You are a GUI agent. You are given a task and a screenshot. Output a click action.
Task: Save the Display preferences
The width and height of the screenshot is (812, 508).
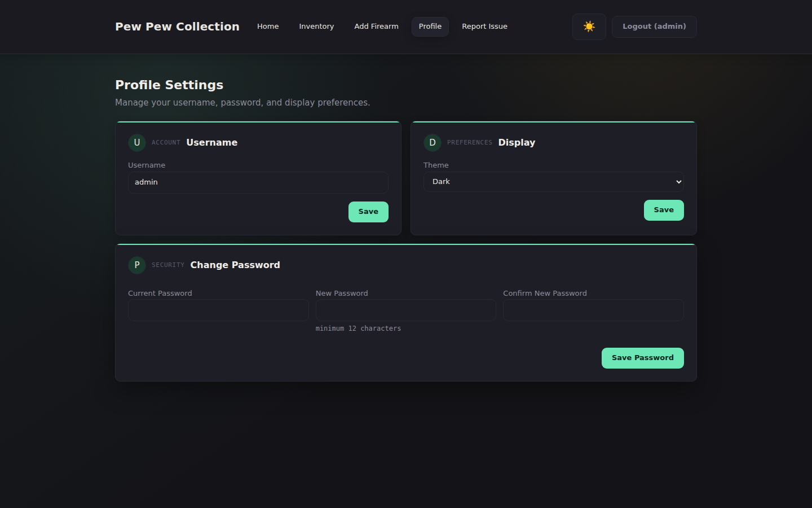coord(664,210)
